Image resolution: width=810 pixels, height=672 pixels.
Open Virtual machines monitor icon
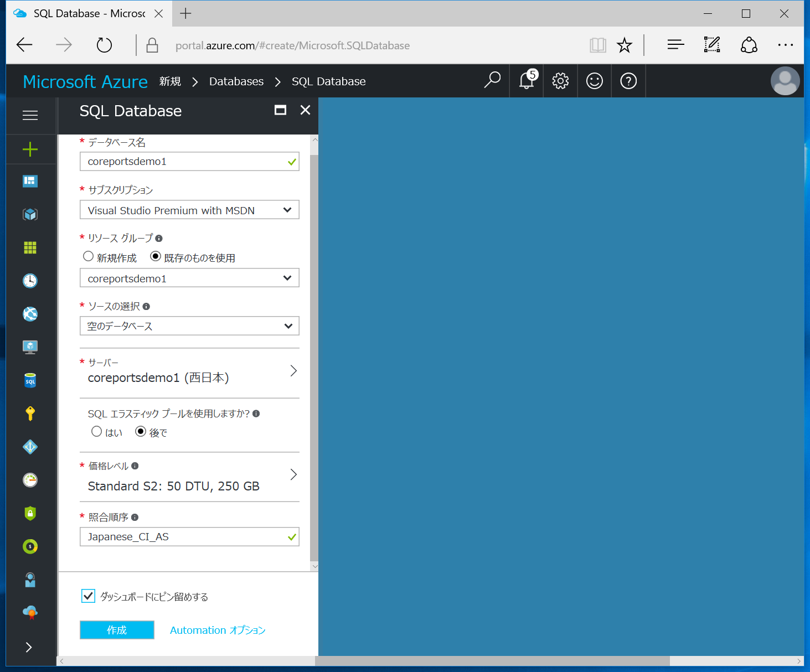[30, 347]
